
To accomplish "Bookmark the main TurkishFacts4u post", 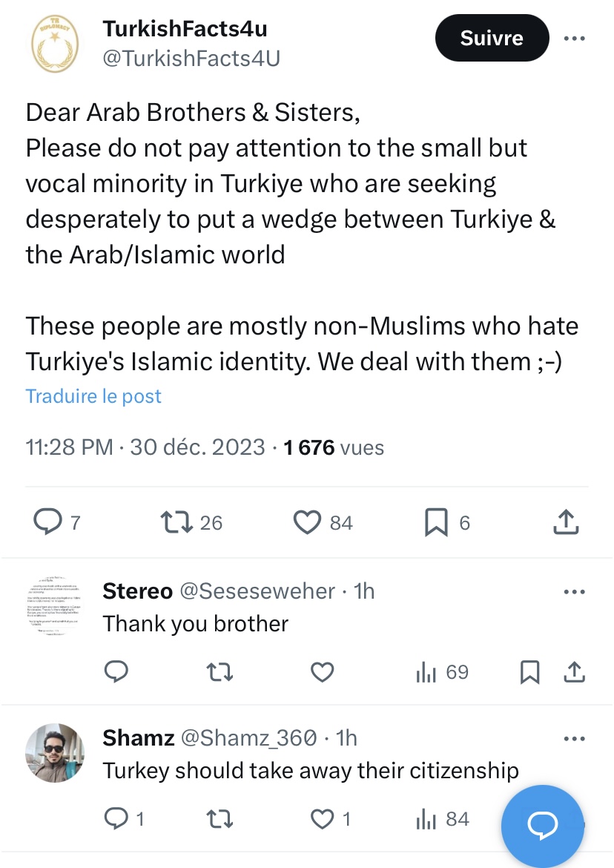I will pyautogui.click(x=436, y=522).
